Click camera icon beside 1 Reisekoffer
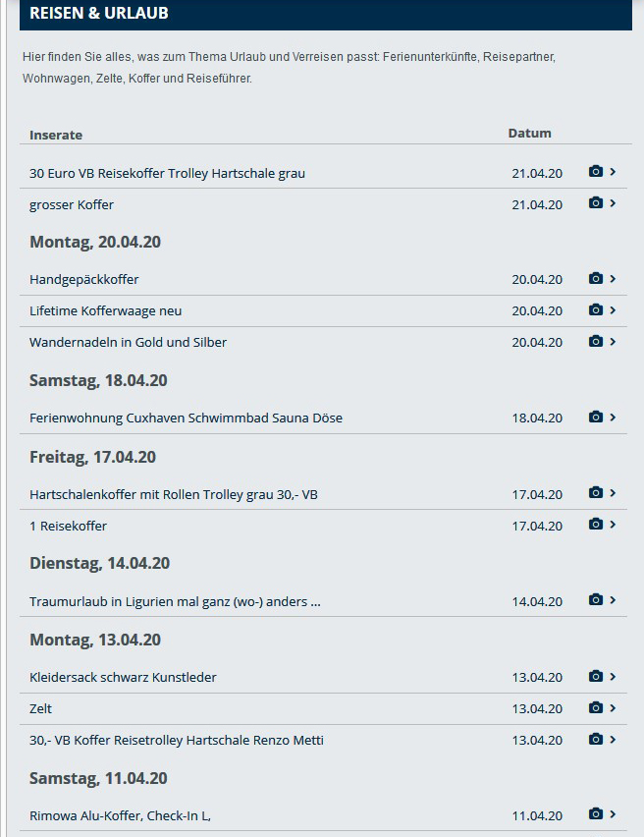 (595, 525)
